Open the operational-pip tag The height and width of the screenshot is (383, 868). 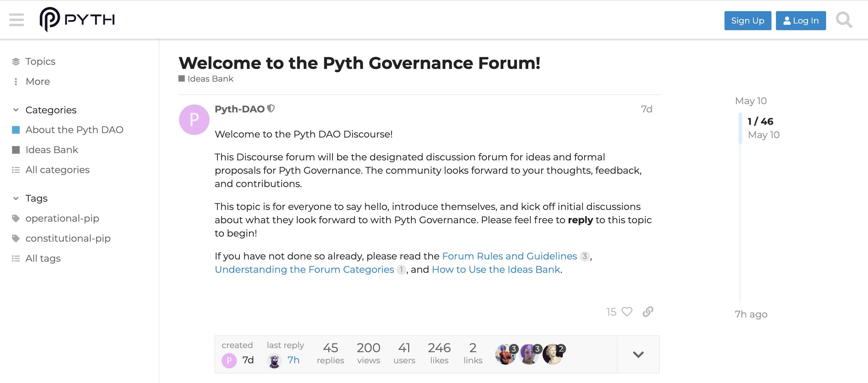[x=62, y=218]
